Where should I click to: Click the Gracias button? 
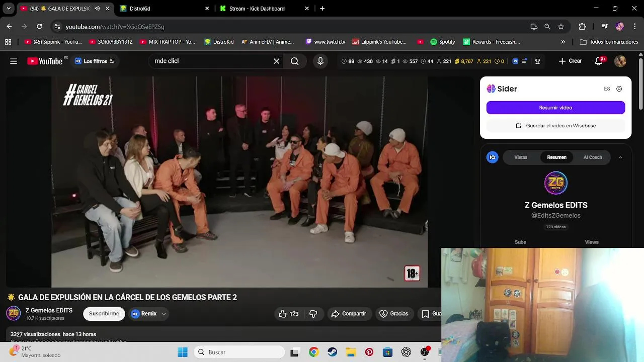(x=393, y=314)
